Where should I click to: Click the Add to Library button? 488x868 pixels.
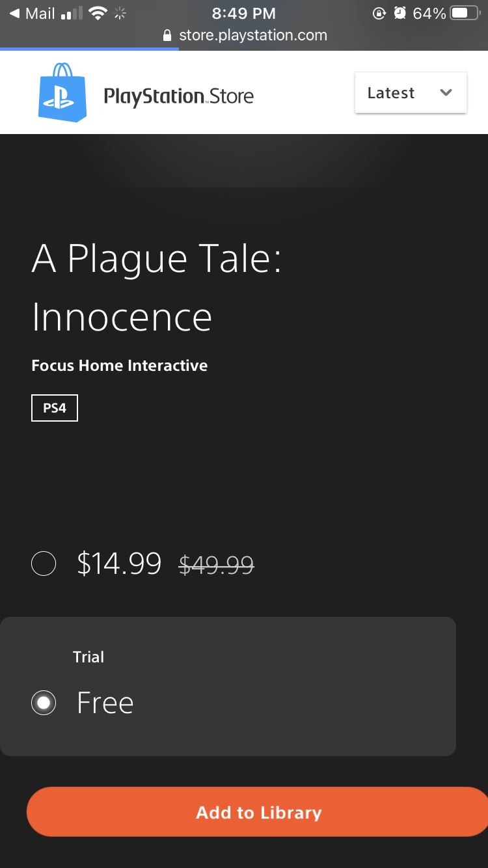click(258, 812)
